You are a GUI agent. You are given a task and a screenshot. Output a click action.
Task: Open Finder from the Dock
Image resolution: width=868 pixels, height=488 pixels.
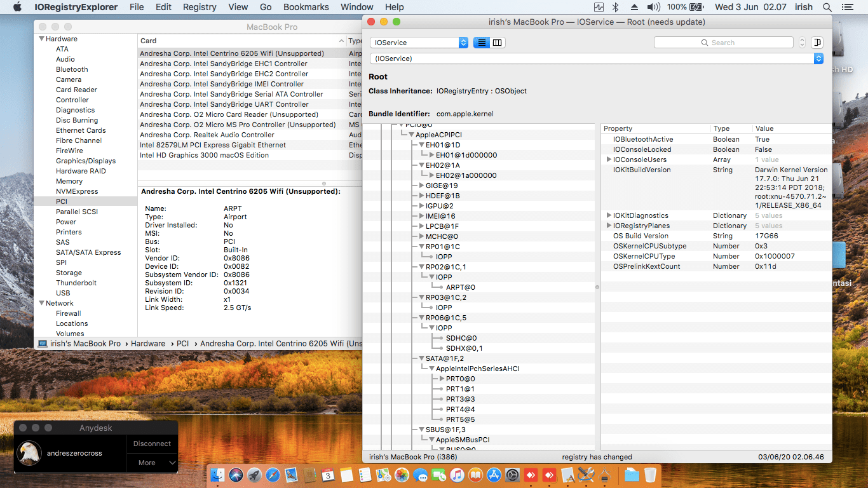click(217, 475)
